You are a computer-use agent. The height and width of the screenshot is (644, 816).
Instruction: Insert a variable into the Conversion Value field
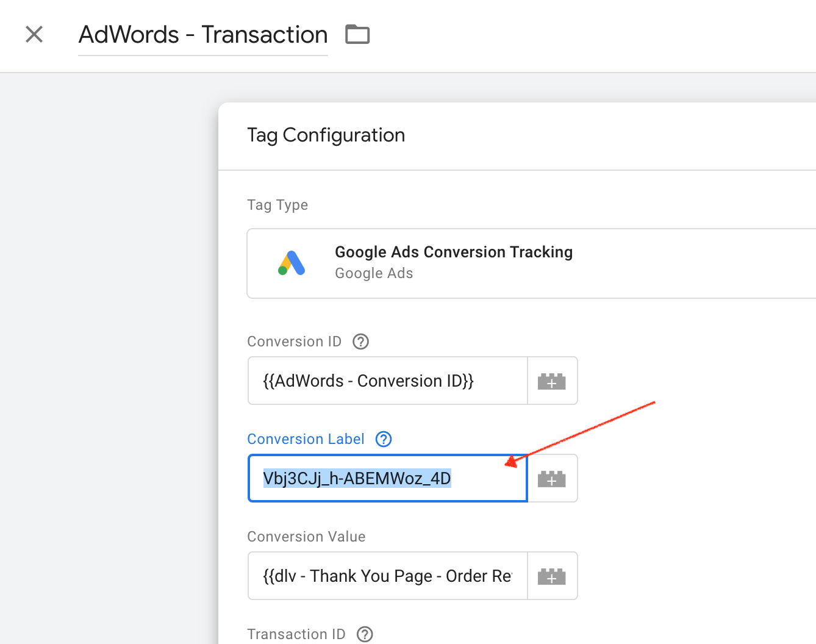point(552,576)
